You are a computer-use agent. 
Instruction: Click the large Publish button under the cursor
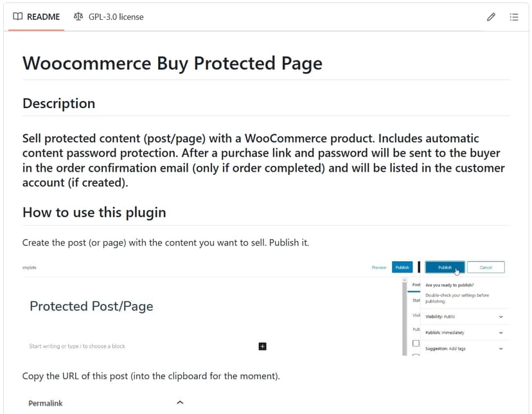pyautogui.click(x=445, y=267)
